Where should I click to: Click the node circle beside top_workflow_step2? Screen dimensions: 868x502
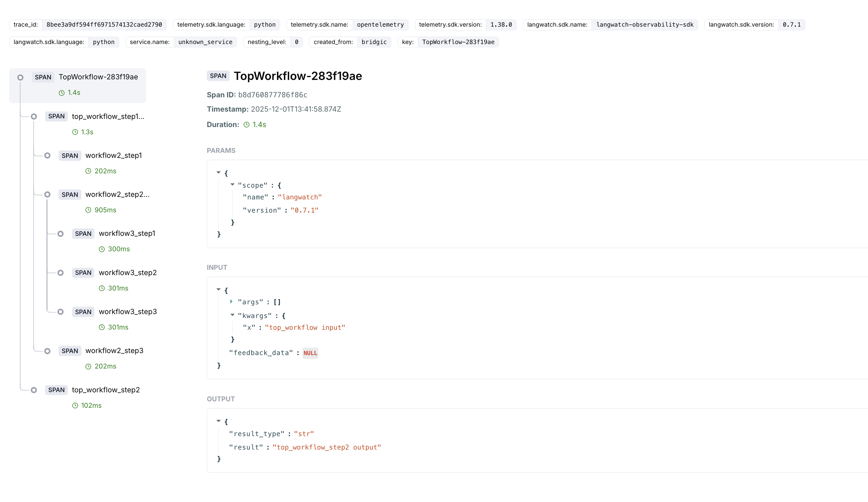tap(34, 390)
